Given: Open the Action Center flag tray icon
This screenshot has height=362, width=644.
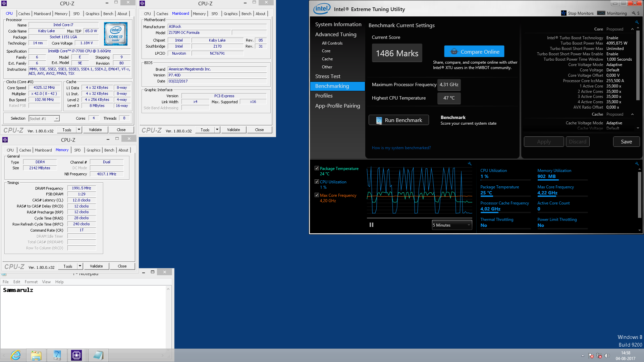Looking at the screenshot, I should tap(591, 356).
